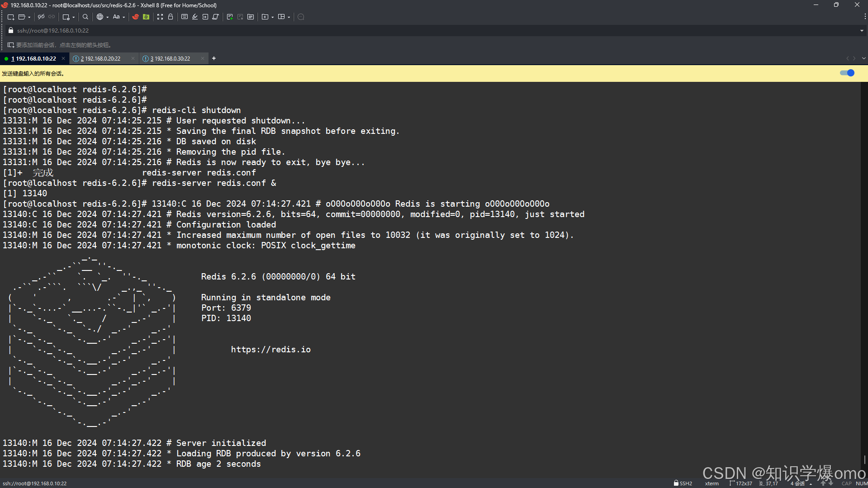This screenshot has height=488, width=868.
Task: Click the Aa font icon
Action: (x=116, y=17)
